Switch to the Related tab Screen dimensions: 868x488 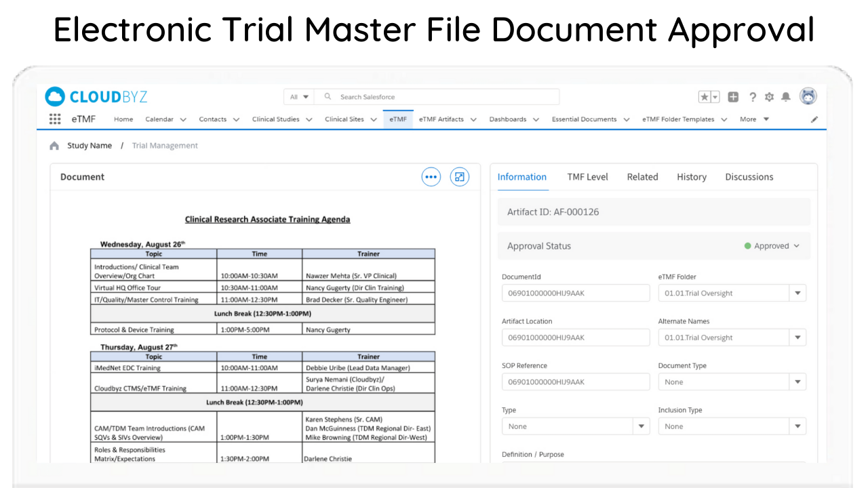(x=643, y=177)
